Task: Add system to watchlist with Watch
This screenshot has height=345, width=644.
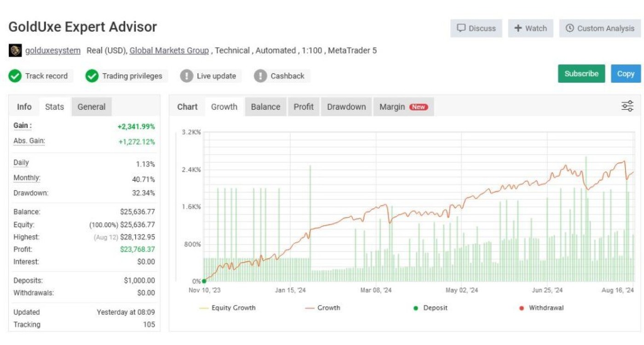Action: point(530,29)
